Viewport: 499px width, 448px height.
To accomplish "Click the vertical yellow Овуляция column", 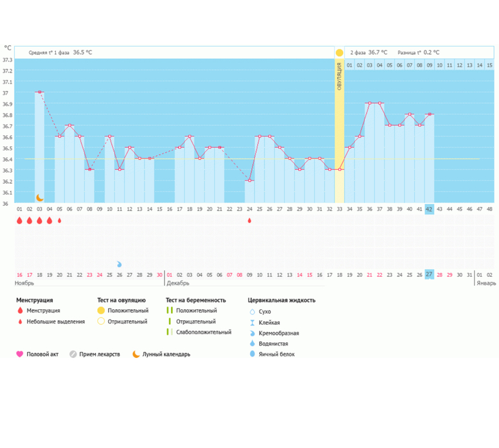I will point(339,130).
